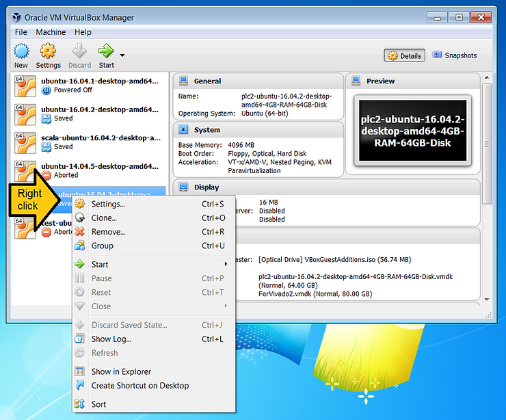Select the ubuntu-14.04.5-desktop-amd64 Aborted VM
506x420 pixels.
point(90,171)
